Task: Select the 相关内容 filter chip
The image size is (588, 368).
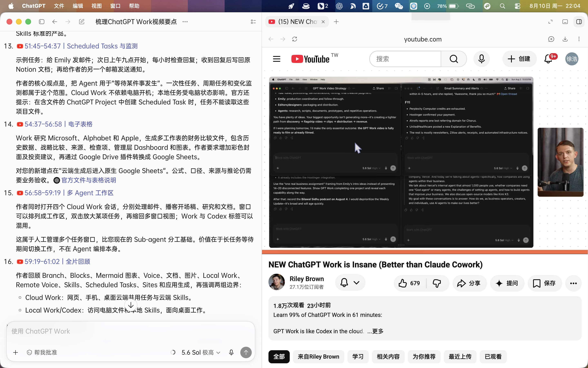Action: [388, 357]
